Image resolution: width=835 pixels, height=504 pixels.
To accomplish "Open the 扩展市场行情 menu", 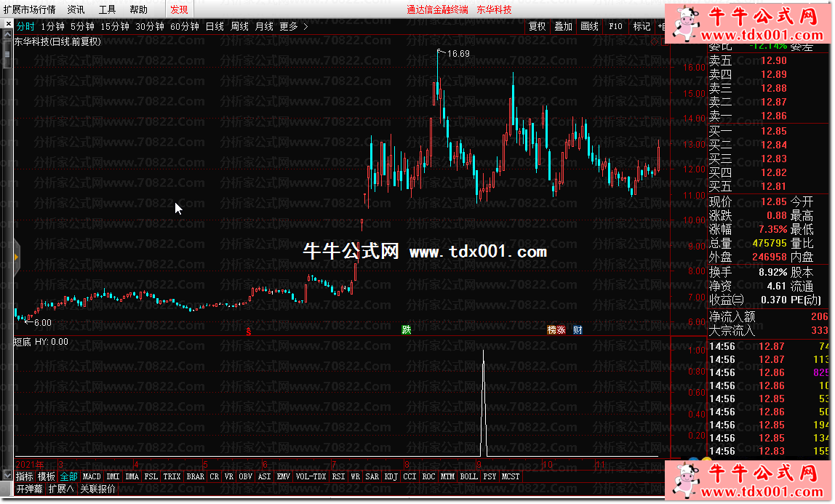I will pos(29,9).
